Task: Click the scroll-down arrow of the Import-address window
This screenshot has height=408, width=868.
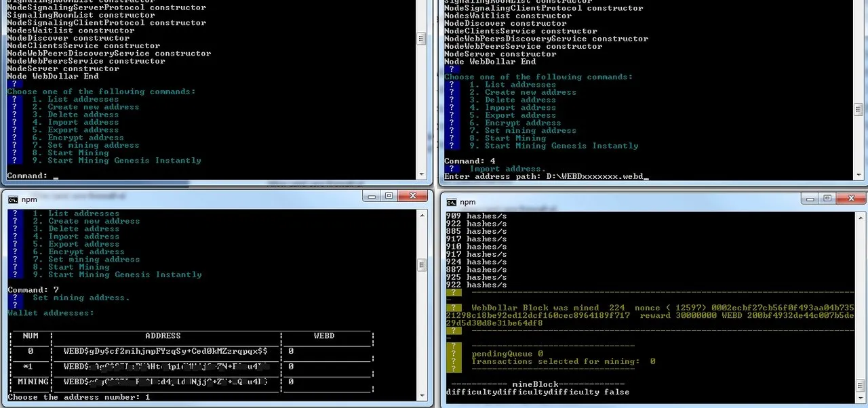Action: (x=858, y=176)
